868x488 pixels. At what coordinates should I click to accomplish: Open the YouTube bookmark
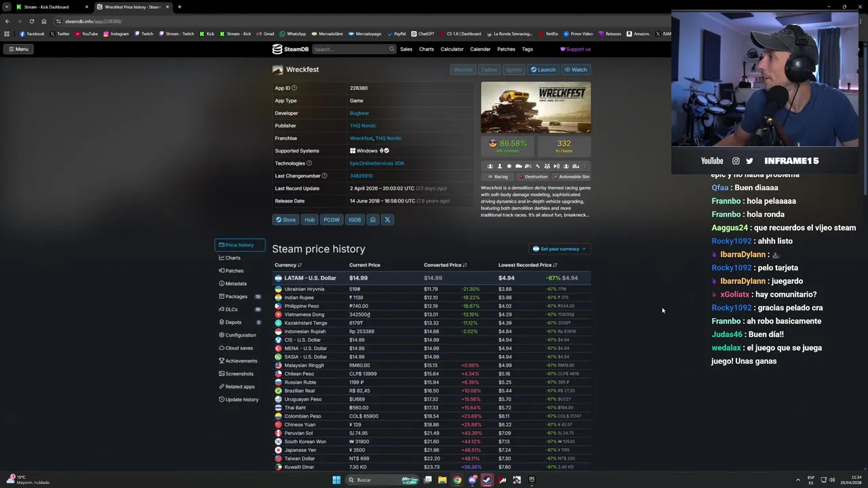pos(85,34)
